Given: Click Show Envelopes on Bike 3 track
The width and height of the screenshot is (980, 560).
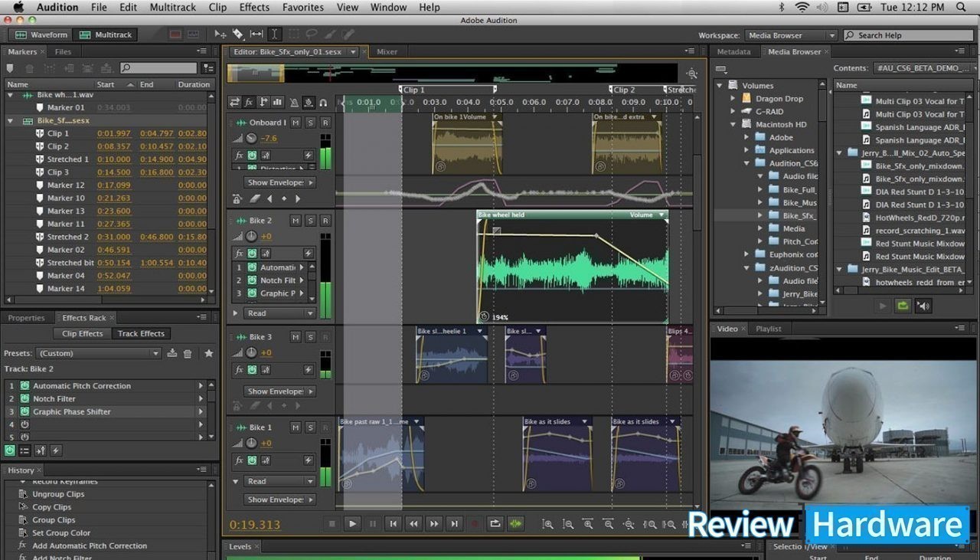Looking at the screenshot, I should tap(279, 391).
